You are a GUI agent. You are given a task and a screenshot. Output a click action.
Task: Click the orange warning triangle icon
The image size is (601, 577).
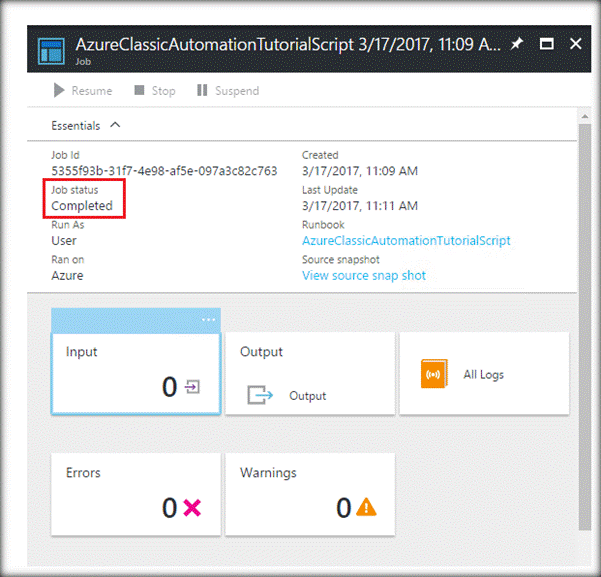(366, 507)
